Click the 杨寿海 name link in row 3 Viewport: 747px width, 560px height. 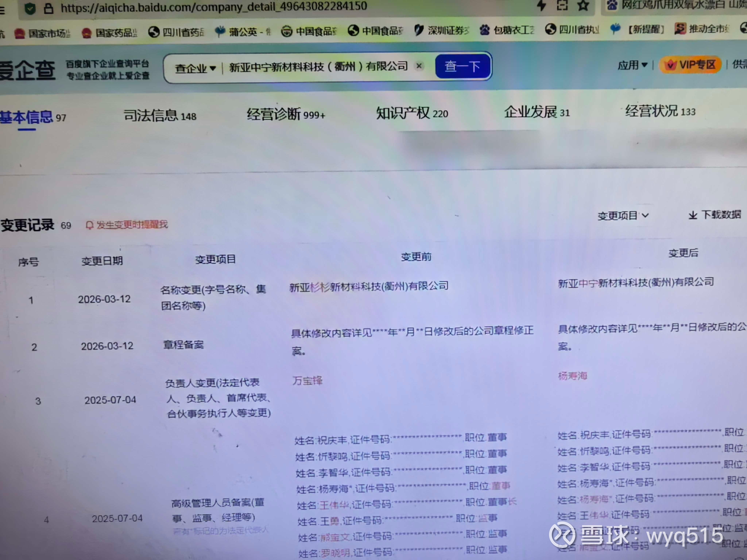pos(572,376)
